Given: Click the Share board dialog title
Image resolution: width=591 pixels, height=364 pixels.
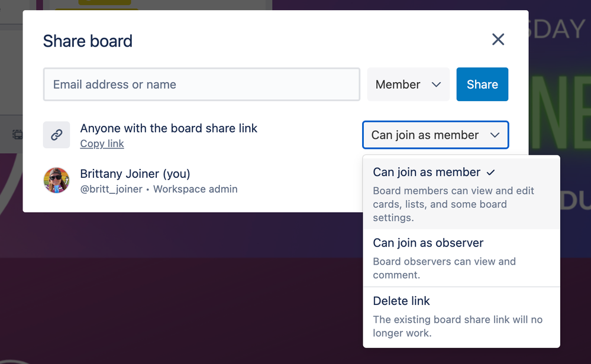Looking at the screenshot, I should (88, 41).
